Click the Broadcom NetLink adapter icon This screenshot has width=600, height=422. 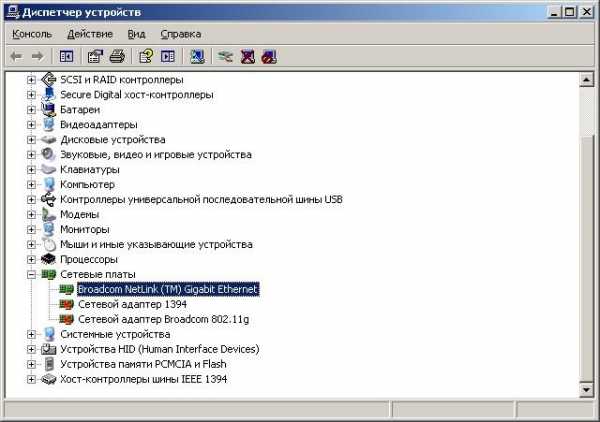[x=67, y=290]
